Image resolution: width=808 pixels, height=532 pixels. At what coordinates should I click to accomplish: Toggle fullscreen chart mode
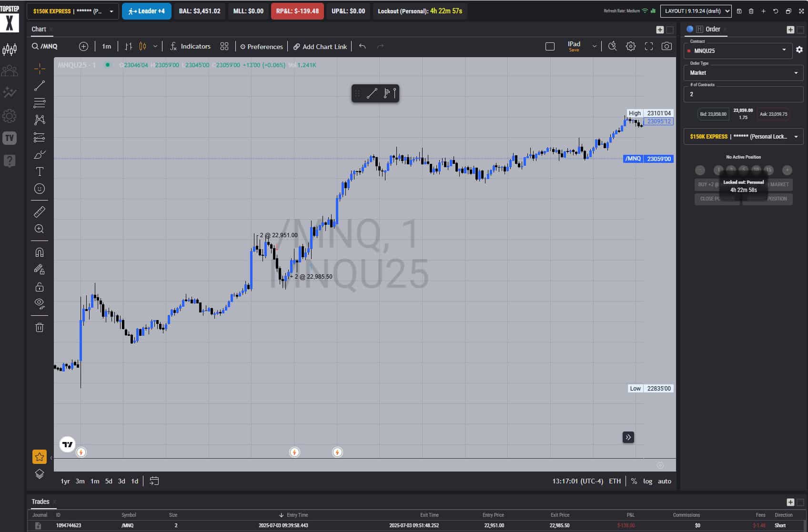(649, 46)
